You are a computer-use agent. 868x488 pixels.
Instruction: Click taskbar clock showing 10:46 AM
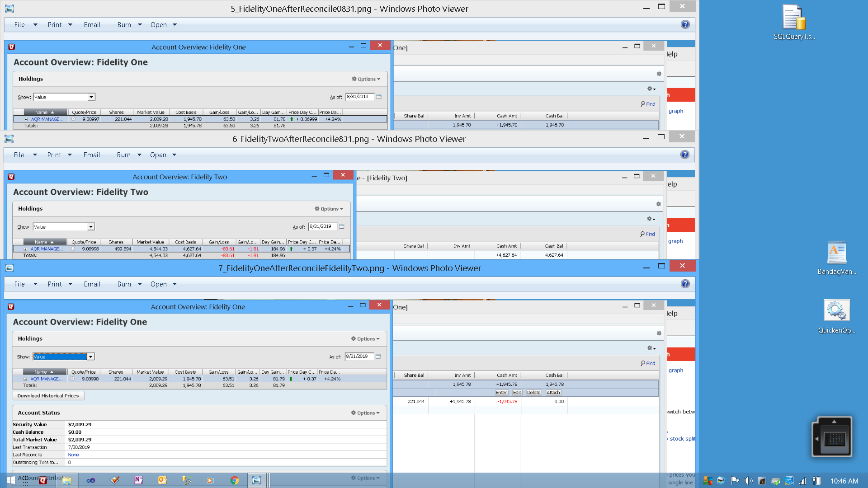844,481
